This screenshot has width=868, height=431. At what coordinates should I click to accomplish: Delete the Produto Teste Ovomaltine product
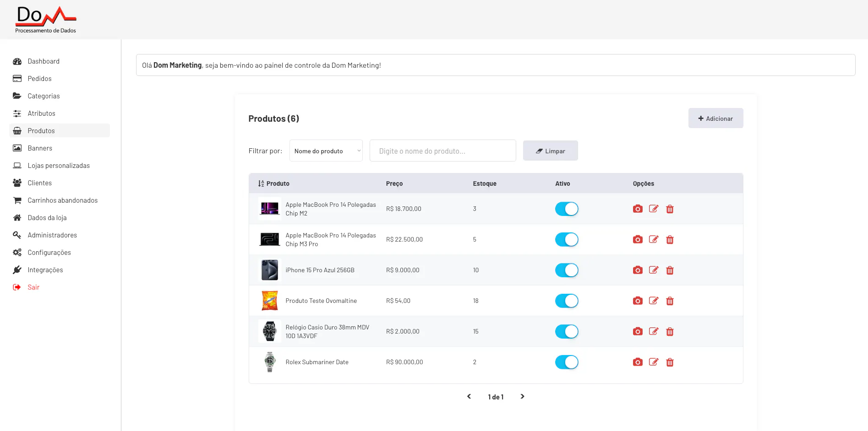coord(670,301)
